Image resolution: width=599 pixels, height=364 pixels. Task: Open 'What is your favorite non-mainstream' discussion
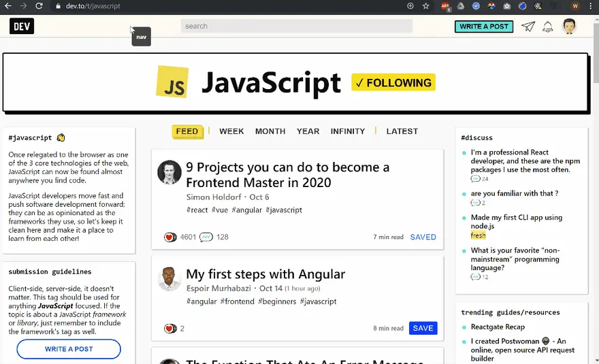(x=515, y=259)
